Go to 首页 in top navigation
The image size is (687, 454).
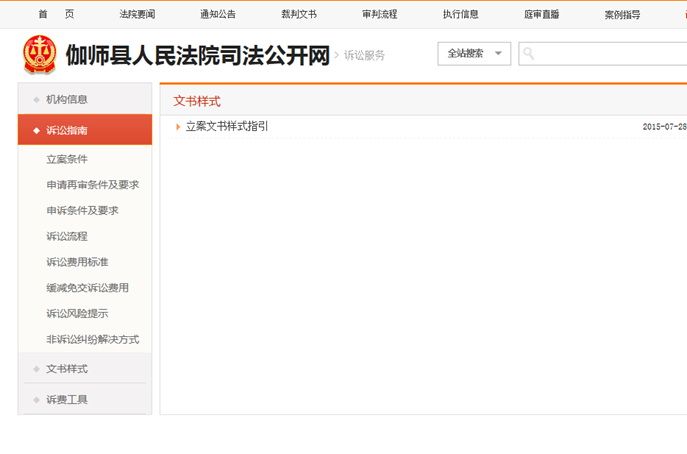click(56, 14)
